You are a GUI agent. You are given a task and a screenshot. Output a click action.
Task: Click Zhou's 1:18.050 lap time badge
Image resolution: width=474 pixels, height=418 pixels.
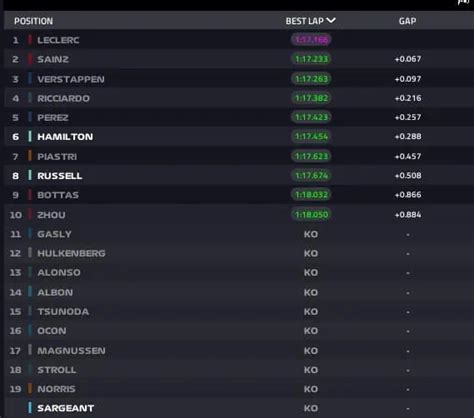311,214
